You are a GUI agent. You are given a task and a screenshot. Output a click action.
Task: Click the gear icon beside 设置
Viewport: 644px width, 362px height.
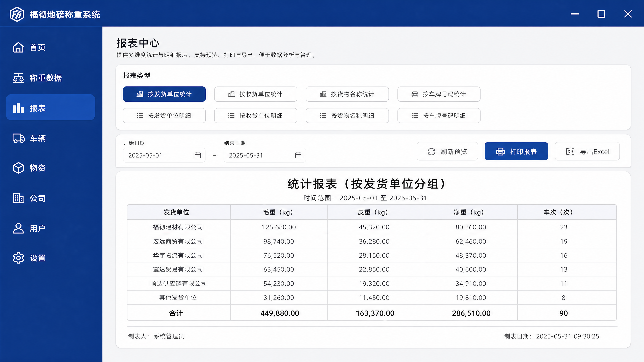tap(18, 258)
